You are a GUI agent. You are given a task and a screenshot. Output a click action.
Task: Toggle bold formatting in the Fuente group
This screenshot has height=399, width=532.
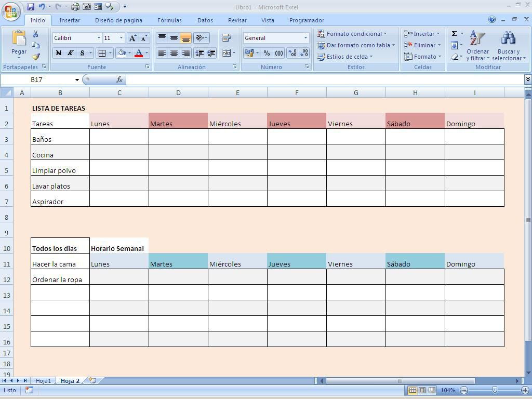click(58, 53)
